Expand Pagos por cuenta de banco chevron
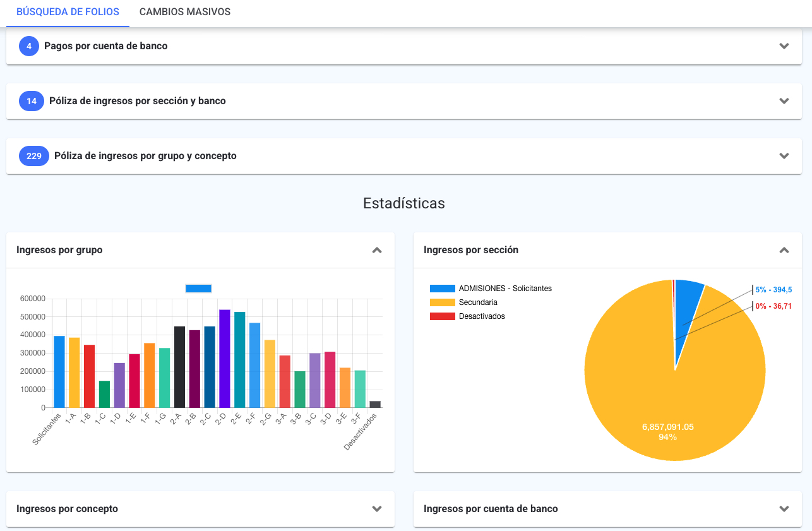This screenshot has height=531, width=812. point(784,46)
